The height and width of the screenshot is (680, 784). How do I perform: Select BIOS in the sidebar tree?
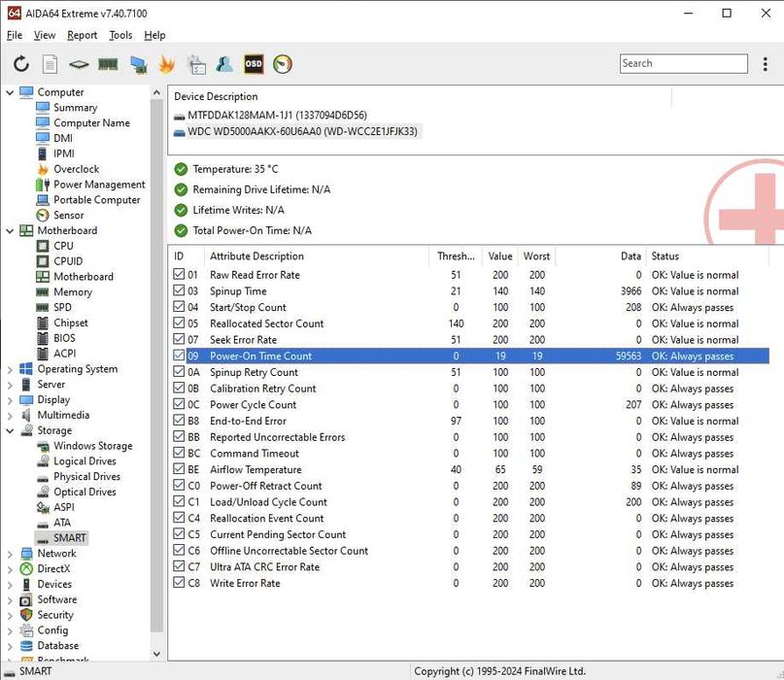click(64, 338)
